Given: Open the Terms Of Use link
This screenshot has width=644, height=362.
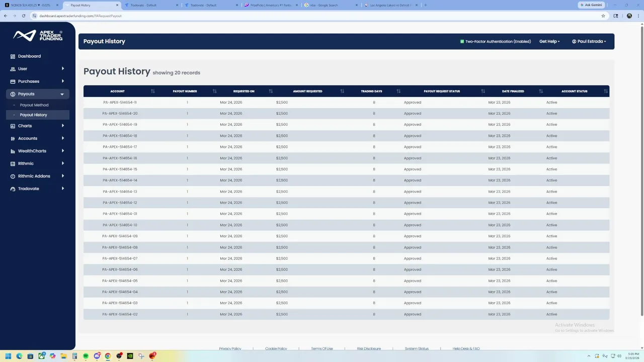Looking at the screenshot, I should (x=322, y=348).
